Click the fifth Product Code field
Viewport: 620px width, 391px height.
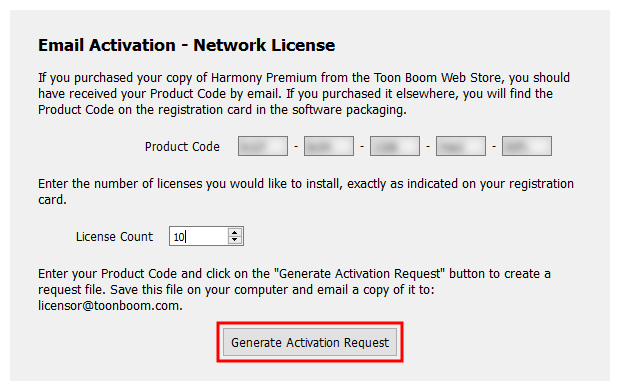coord(527,146)
